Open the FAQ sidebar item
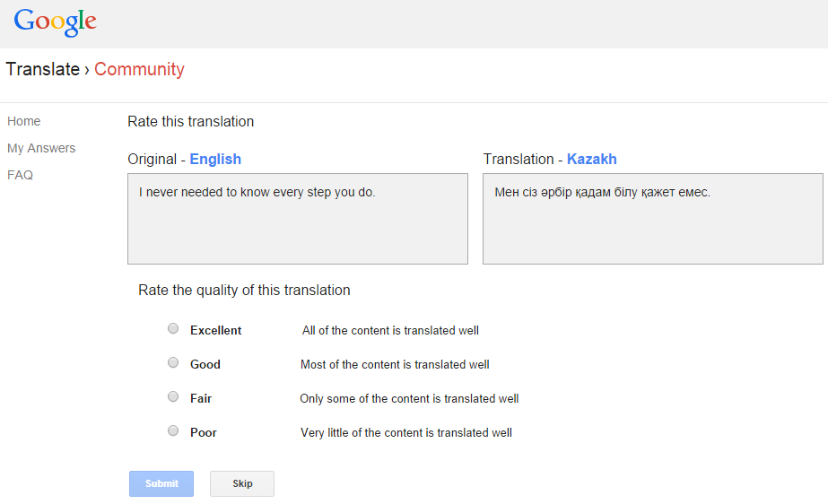 (20, 175)
